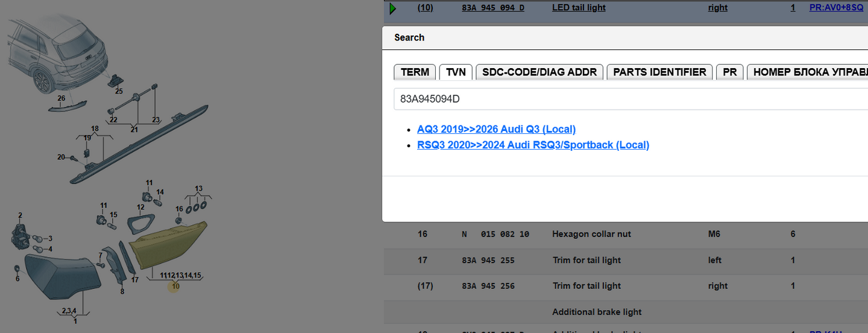Screen dimensions: 868x333
Task: Select standalone callout 4 in the diagram
Action: coord(50,249)
